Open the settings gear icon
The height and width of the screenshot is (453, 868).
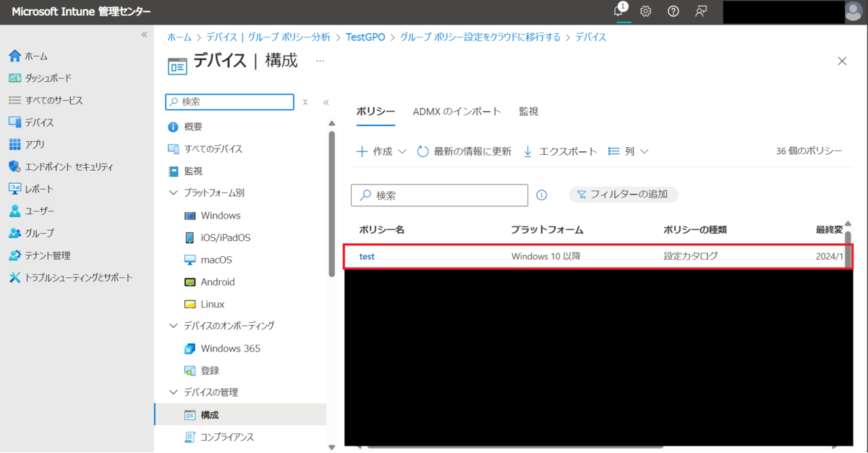(x=646, y=12)
